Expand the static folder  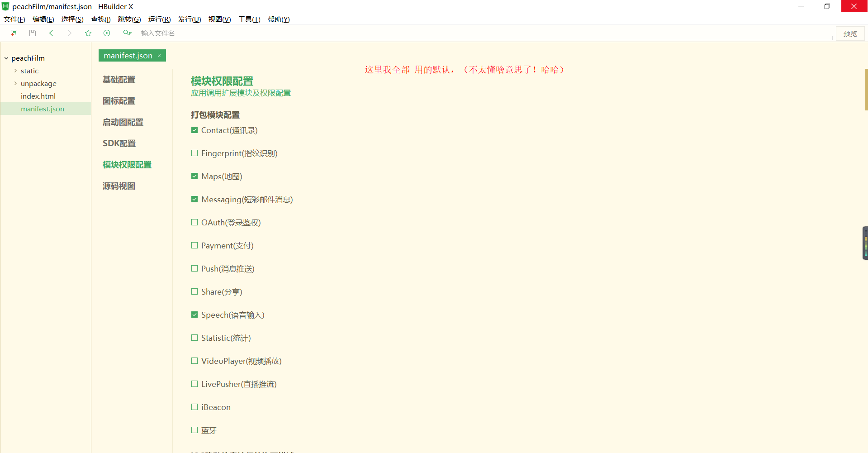[15, 71]
